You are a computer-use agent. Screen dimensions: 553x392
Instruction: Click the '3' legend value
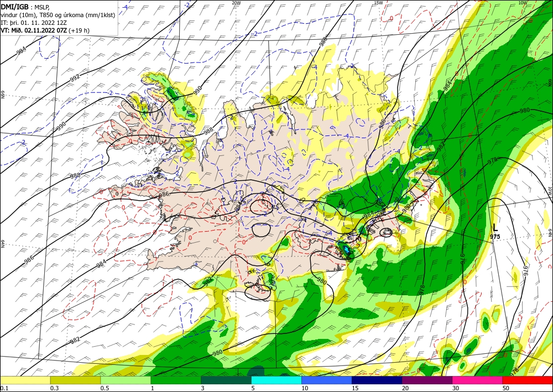(203, 389)
